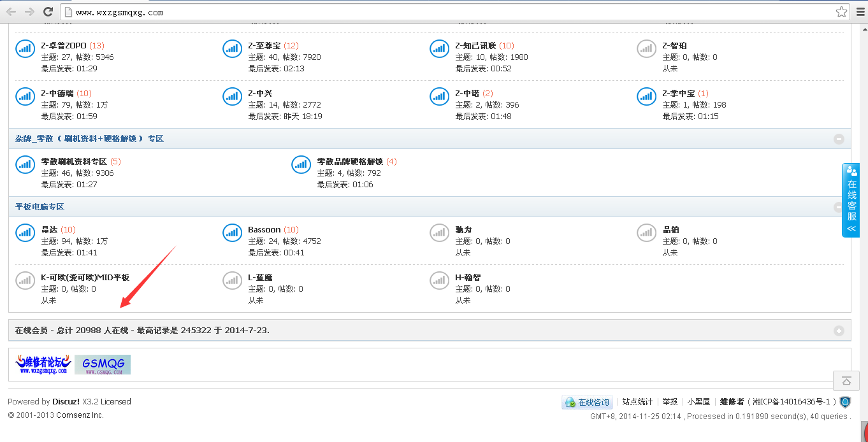Click the Z-卓普ZOPO forum signal icon
Viewport: 868px width, 442px height.
tap(25, 48)
